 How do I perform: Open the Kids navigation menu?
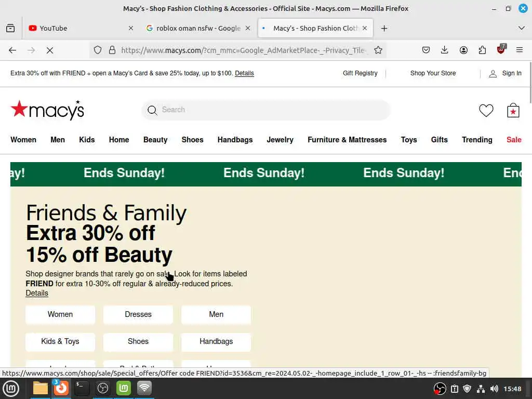coord(87,140)
